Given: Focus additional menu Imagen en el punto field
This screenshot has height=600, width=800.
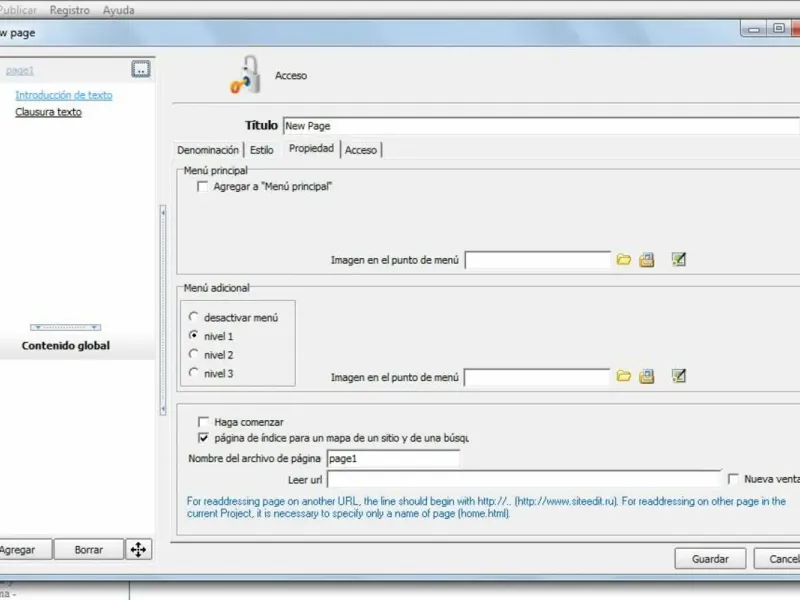Looking at the screenshot, I should click(x=537, y=377).
